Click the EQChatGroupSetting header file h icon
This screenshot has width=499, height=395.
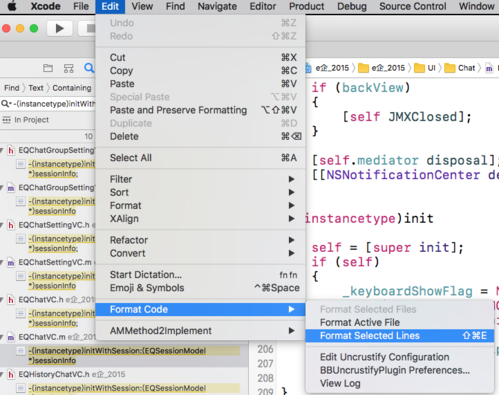(11, 150)
